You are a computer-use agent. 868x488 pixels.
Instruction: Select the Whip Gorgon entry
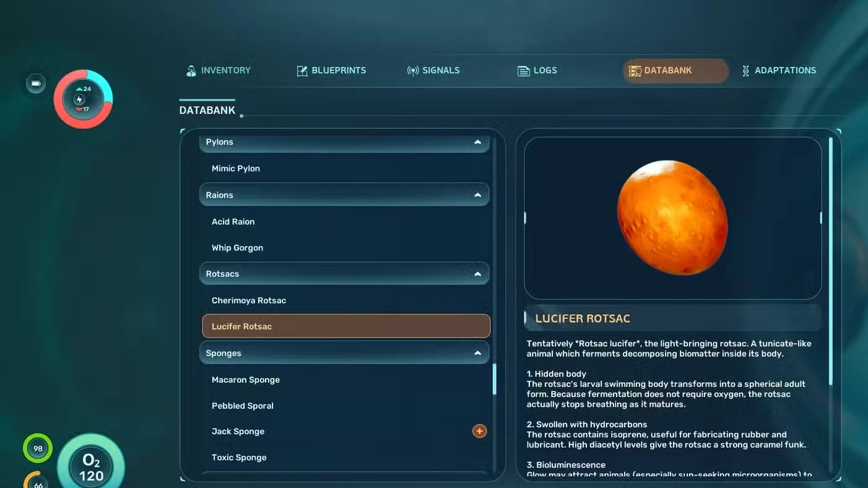pos(346,248)
